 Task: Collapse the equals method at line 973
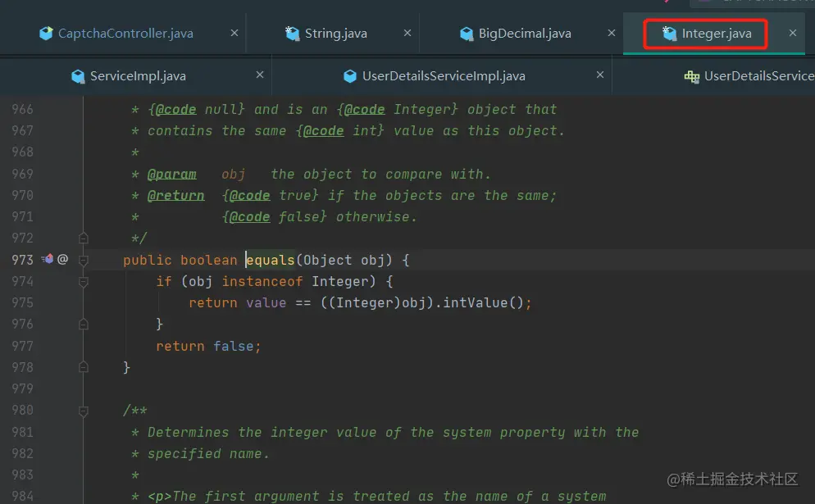[x=83, y=260]
